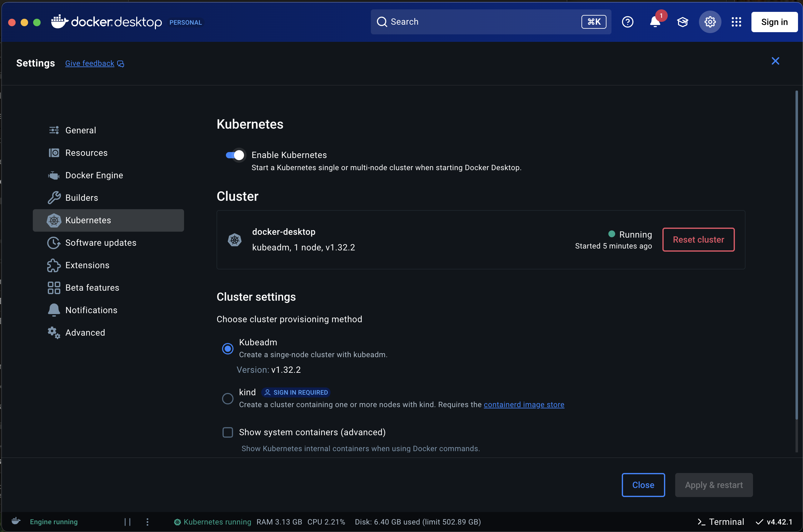The height and width of the screenshot is (532, 803).
Task: Close Settings with the X icon
Action: click(775, 61)
